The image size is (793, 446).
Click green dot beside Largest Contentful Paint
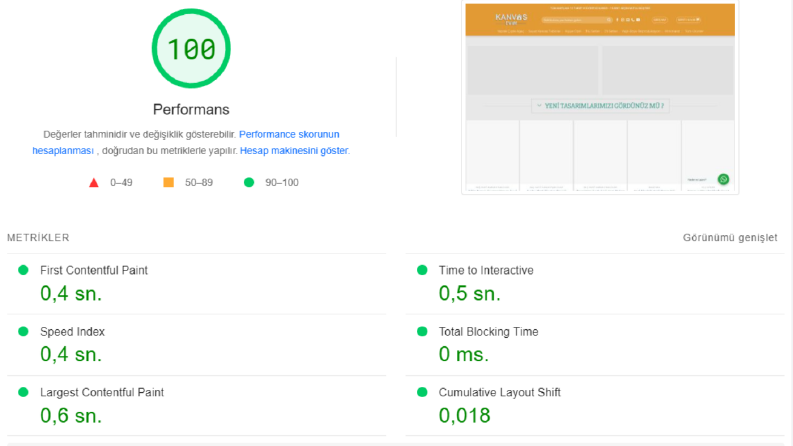coord(23,392)
